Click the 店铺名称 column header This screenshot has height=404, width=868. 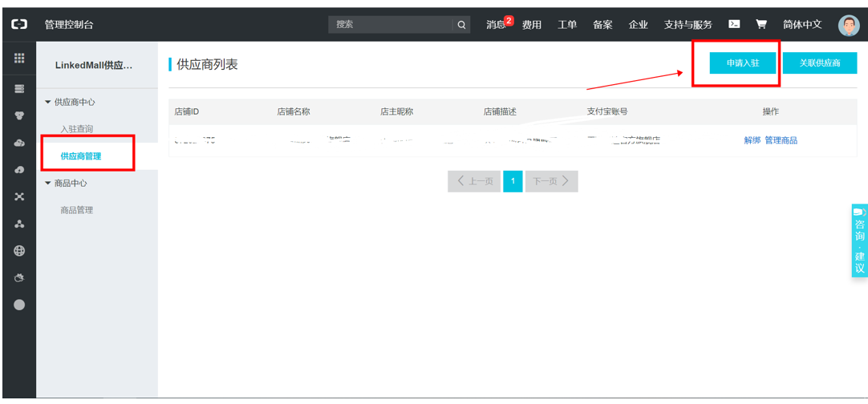294,111
